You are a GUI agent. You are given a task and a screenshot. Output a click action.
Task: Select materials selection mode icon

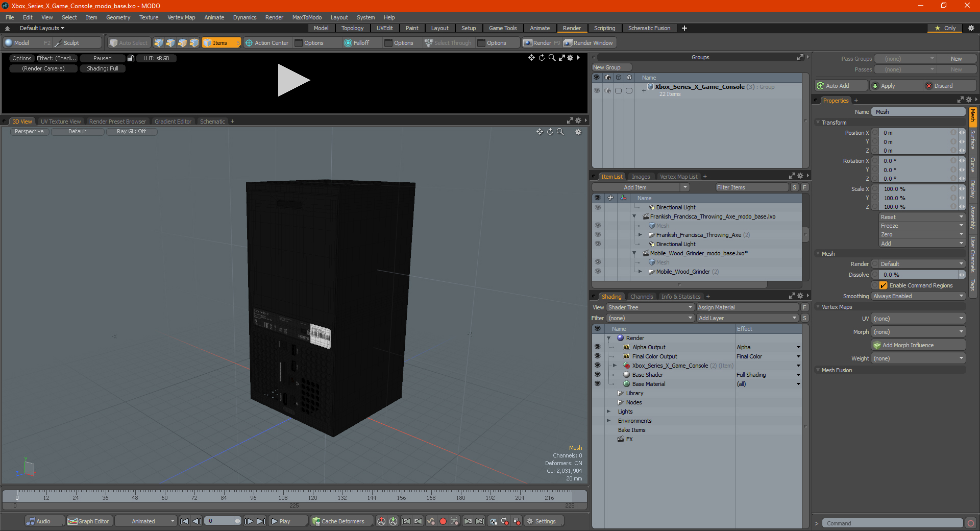[x=194, y=43]
